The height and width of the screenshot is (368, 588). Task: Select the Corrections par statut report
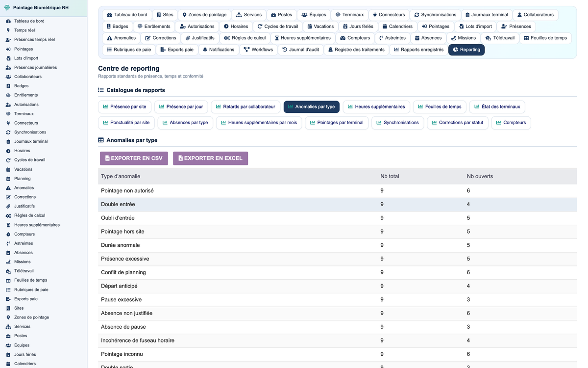(x=458, y=123)
